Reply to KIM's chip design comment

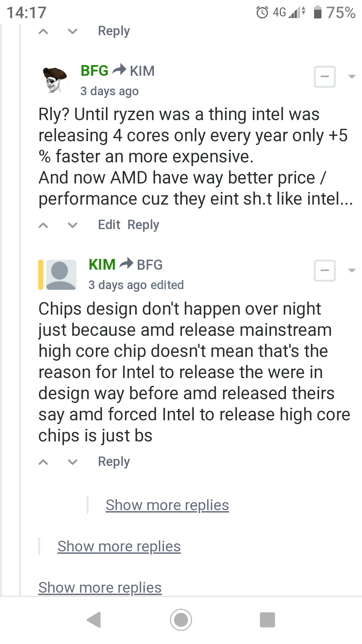[114, 462]
